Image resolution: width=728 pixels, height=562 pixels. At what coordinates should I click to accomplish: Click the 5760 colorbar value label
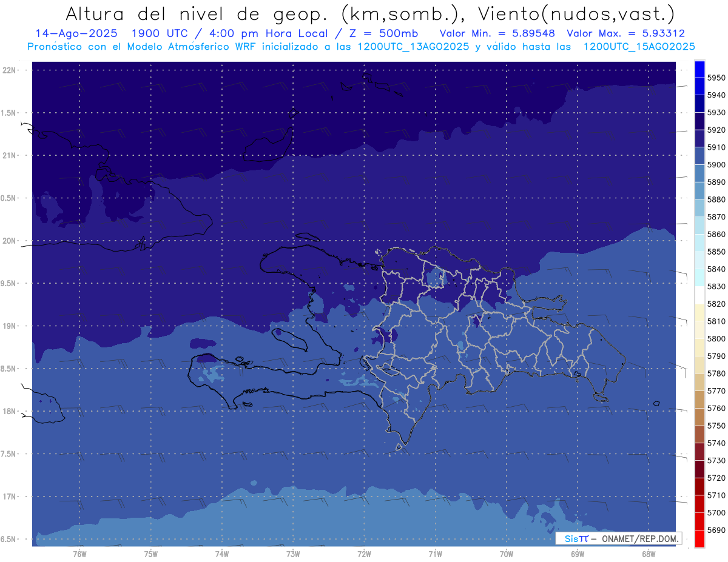tap(716, 408)
